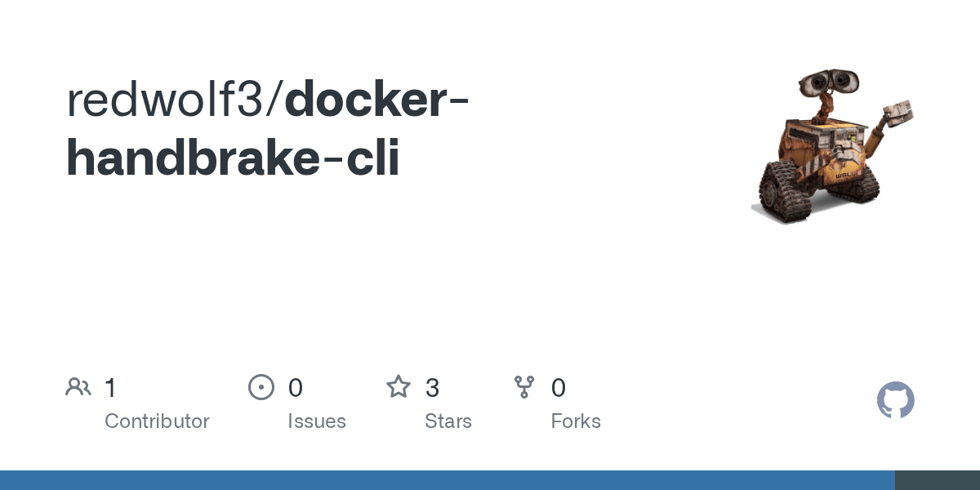This screenshot has height=490, width=980.
Task: Click the contributors people icon
Action: coord(78,387)
